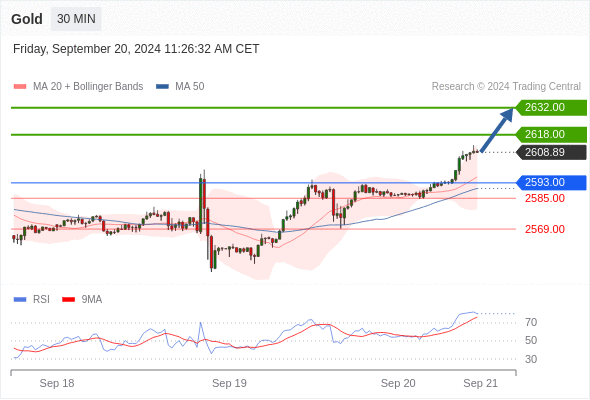Click the 2632.00 green resistance price tag
The width and height of the screenshot is (590, 400).
click(551, 108)
